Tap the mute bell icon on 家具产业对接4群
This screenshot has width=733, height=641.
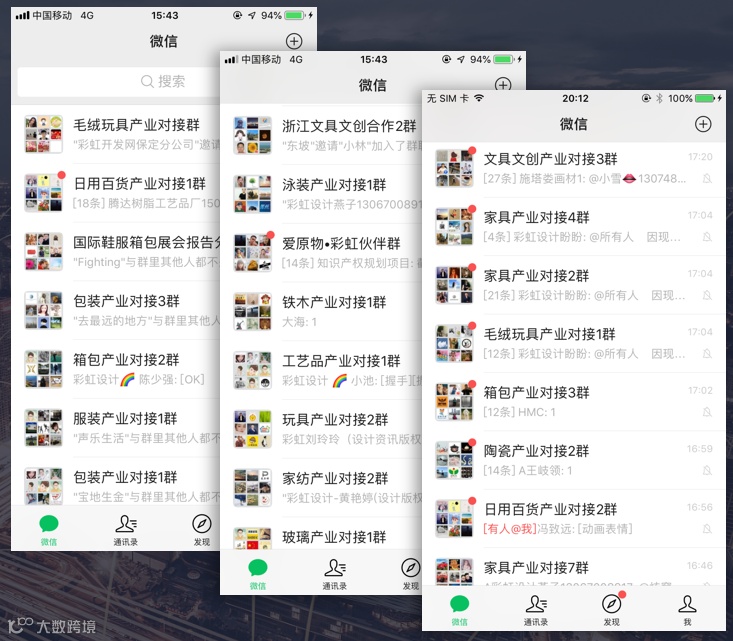coord(707,237)
